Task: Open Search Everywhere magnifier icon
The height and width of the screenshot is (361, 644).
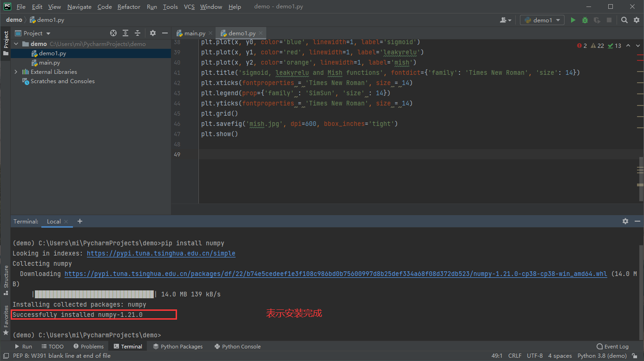Action: [x=624, y=20]
